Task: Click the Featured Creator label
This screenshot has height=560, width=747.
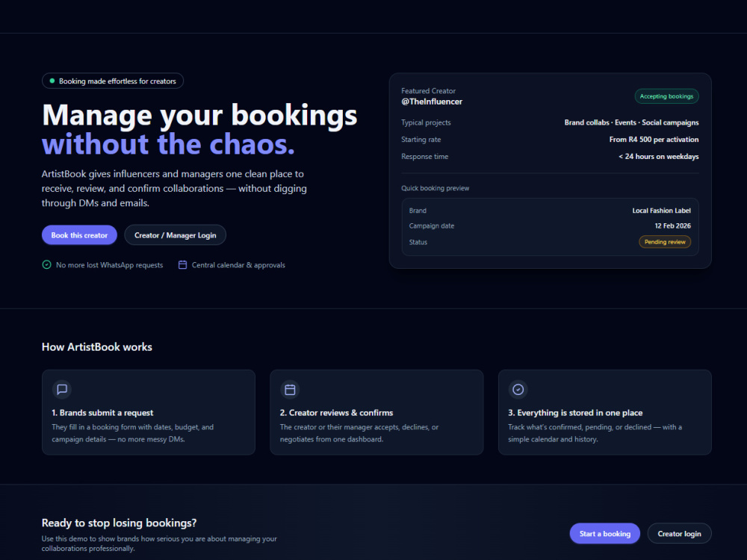Action: pos(428,91)
